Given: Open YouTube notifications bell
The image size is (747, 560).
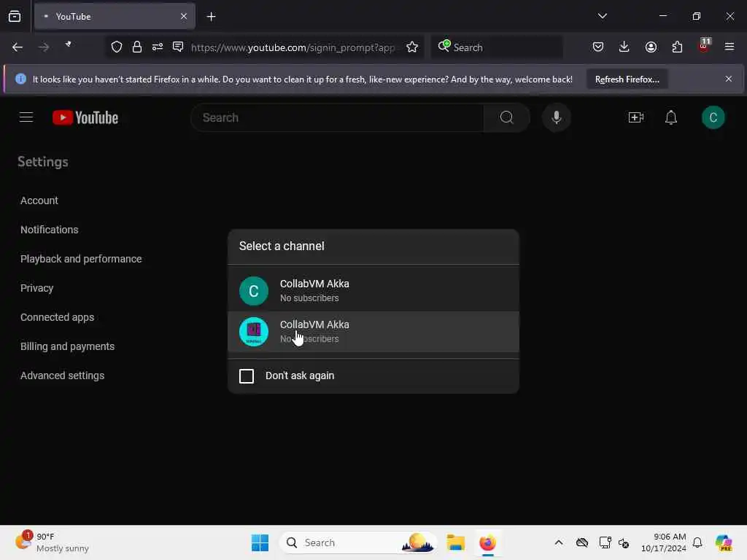Looking at the screenshot, I should coord(671,117).
